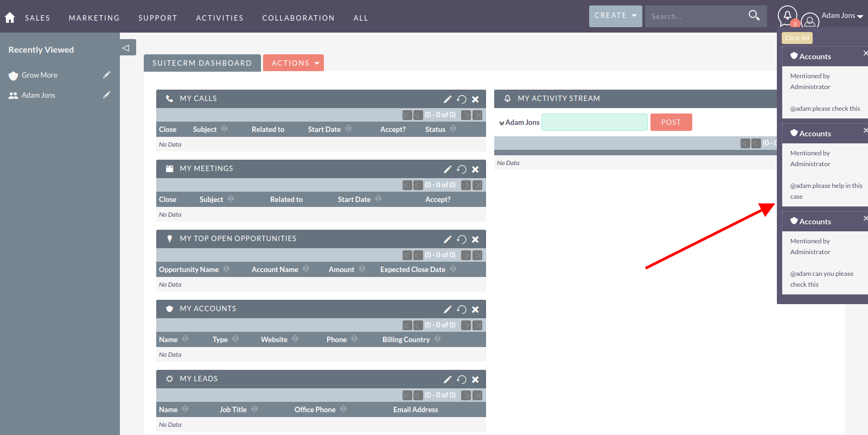Open Adam Jons in Recently Viewed
868x435 pixels.
(39, 95)
